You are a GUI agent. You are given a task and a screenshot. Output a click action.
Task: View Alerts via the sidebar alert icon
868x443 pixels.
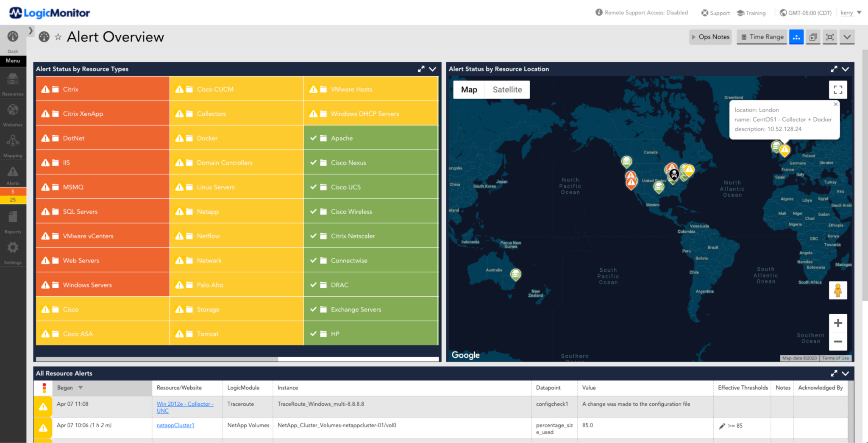pos(13,172)
